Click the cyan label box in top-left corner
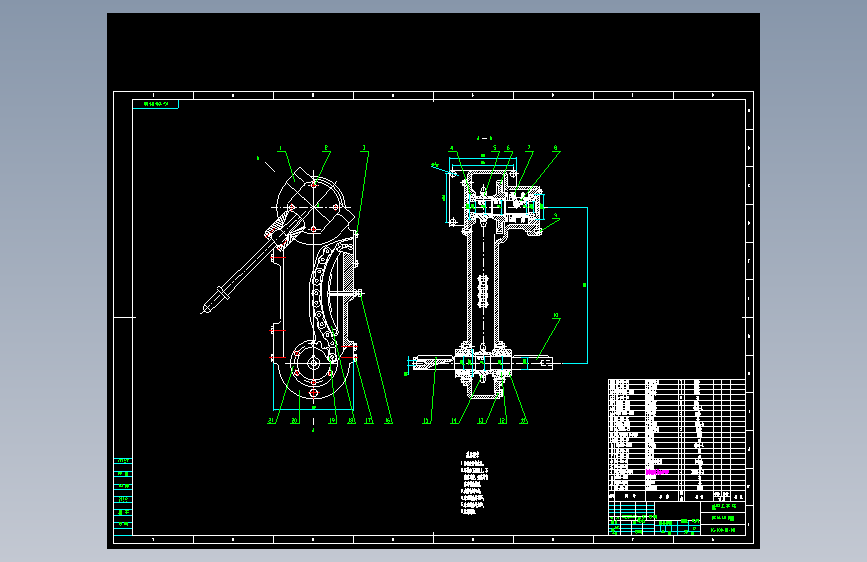 click(x=156, y=104)
